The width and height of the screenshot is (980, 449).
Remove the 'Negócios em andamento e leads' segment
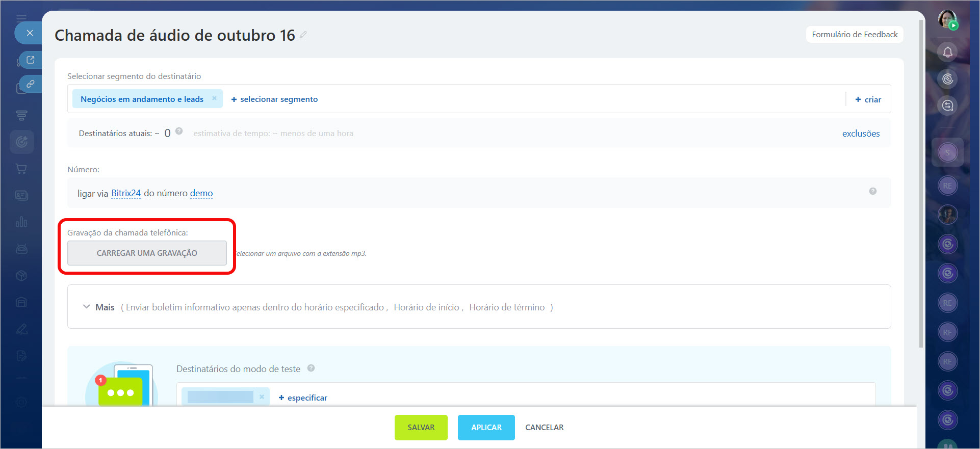[214, 98]
